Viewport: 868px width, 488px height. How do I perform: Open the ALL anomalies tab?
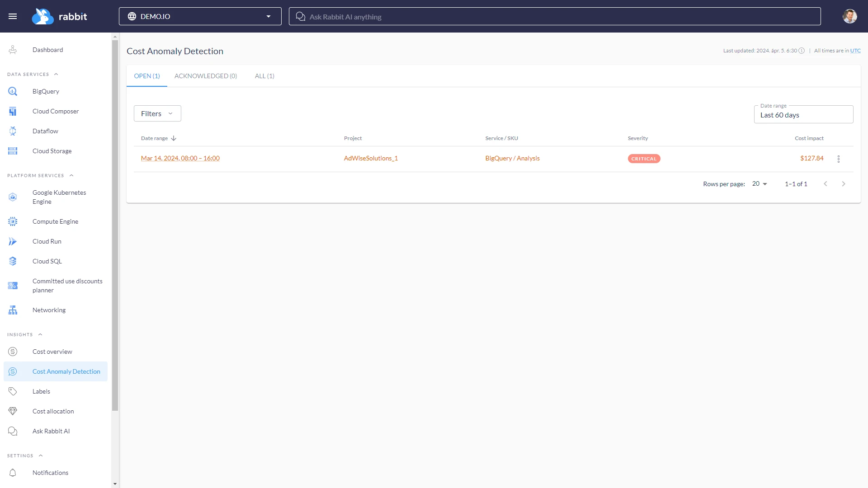[x=264, y=76]
